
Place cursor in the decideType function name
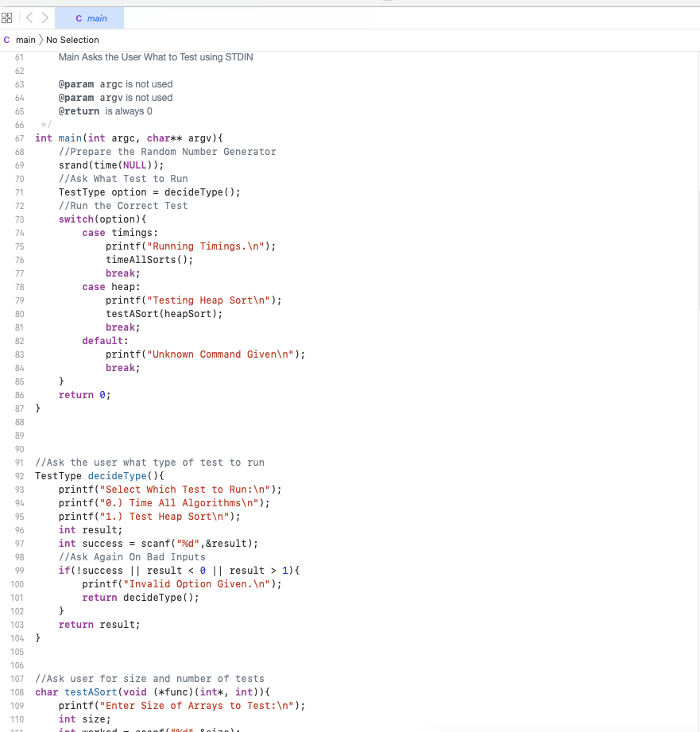pos(117,475)
